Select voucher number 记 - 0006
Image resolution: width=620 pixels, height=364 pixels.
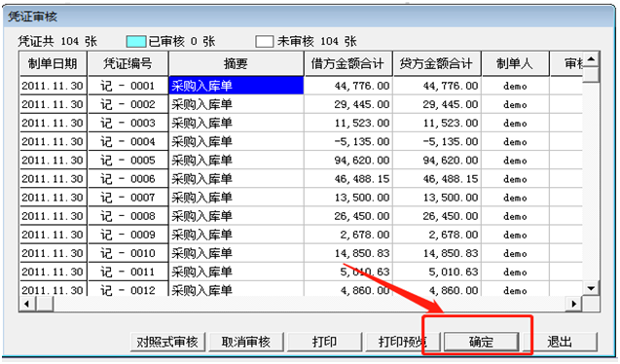pyautogui.click(x=128, y=179)
